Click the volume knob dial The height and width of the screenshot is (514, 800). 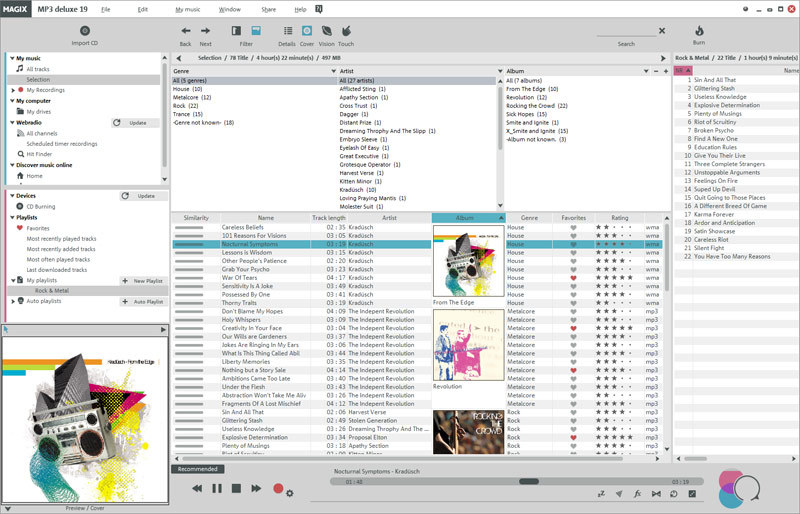pos(747,487)
